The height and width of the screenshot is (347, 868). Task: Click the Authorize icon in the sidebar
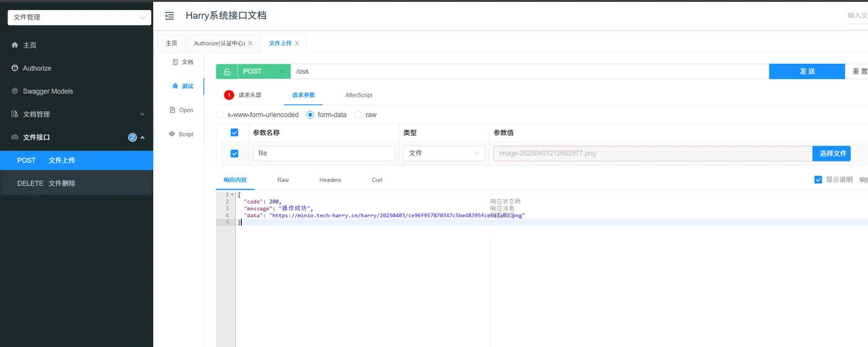15,68
